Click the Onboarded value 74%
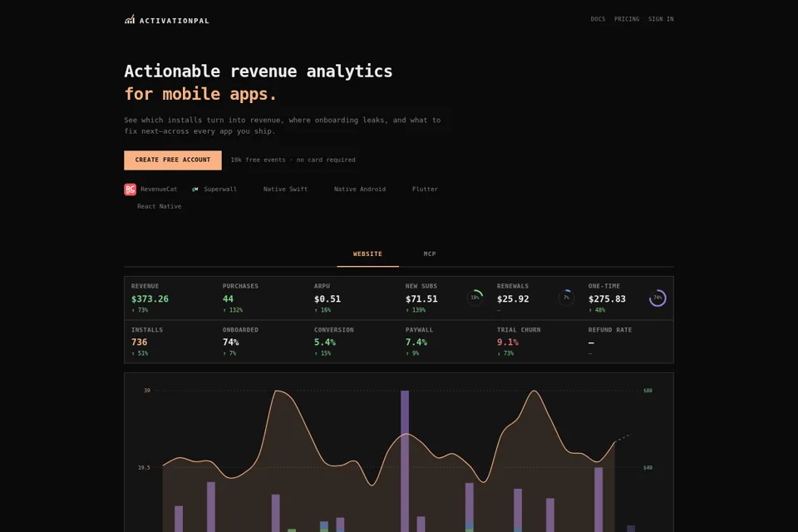The width and height of the screenshot is (798, 532). tap(230, 342)
